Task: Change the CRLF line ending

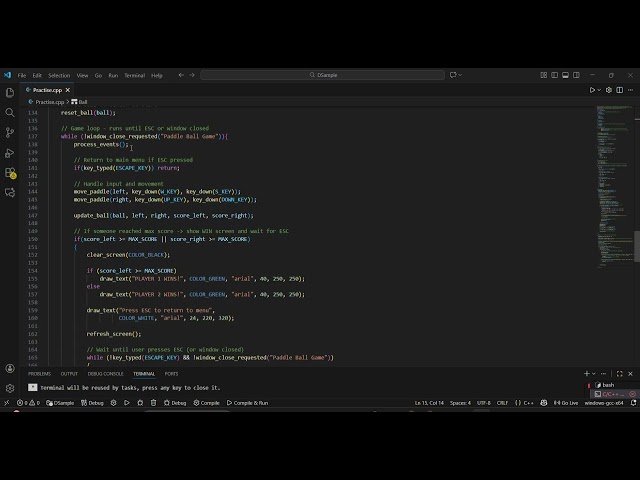Action: 502,403
